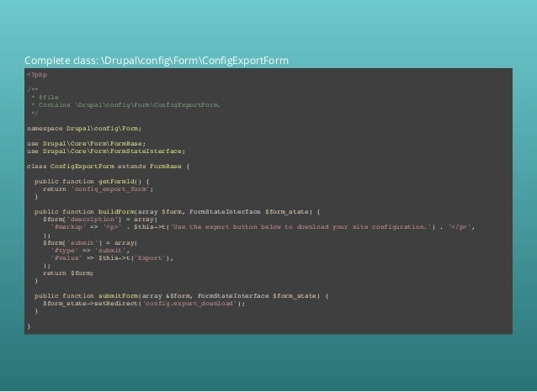This screenshot has height=392, width=537.
Task: Click the 'public function getFormId() {' line
Action: [x=92, y=182]
